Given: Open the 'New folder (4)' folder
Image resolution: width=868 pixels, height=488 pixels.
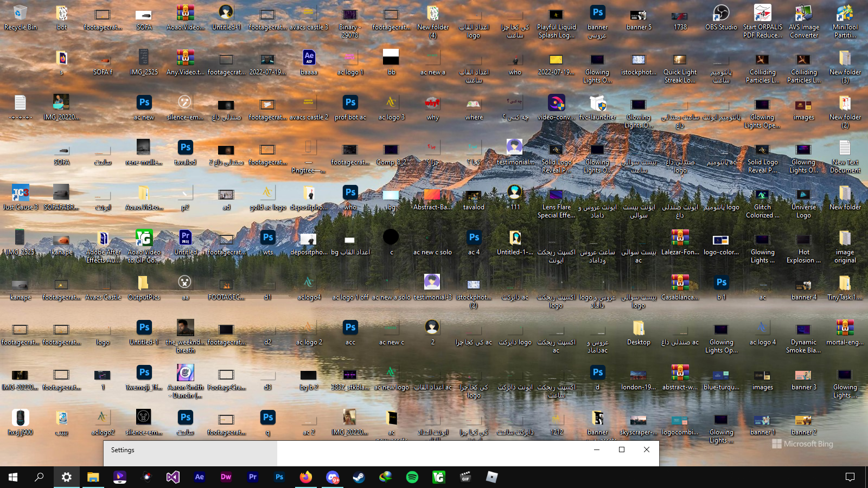Looking at the screenshot, I should pyautogui.click(x=433, y=21).
